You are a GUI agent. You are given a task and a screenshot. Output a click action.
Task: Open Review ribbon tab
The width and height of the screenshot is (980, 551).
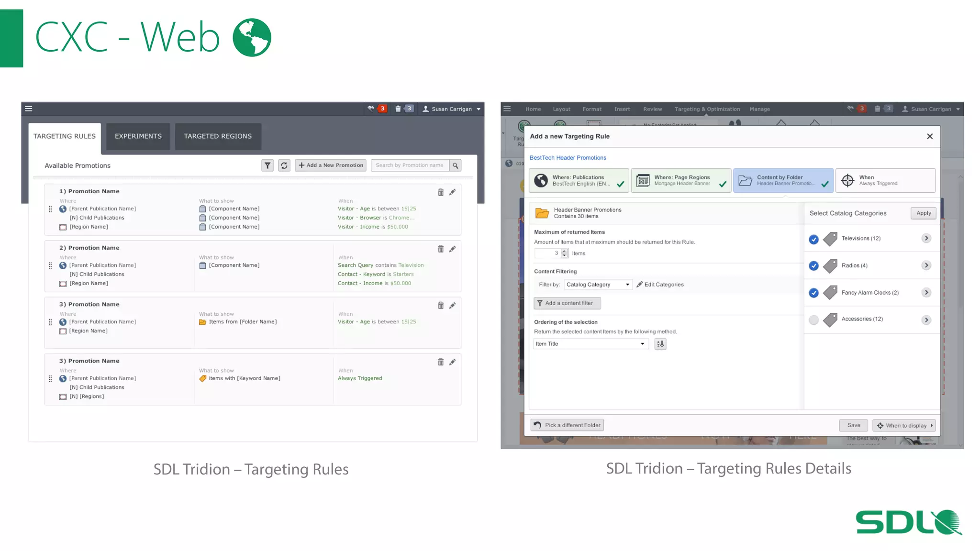tap(653, 109)
